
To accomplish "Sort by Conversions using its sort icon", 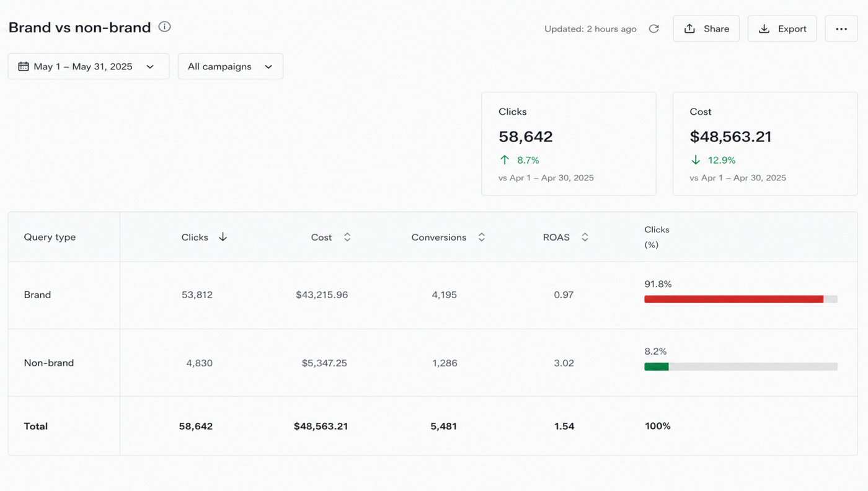I will [481, 237].
